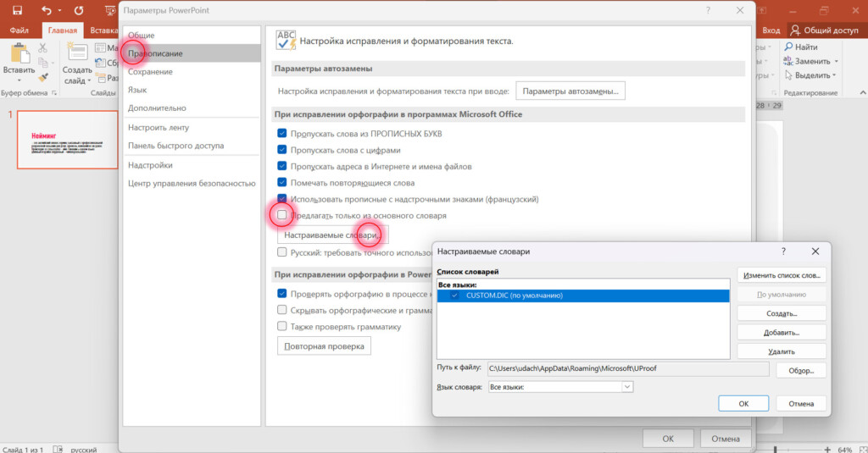The image size is (868, 453).
Task: Select Надстройки in options sidebar
Action: (x=192, y=165)
